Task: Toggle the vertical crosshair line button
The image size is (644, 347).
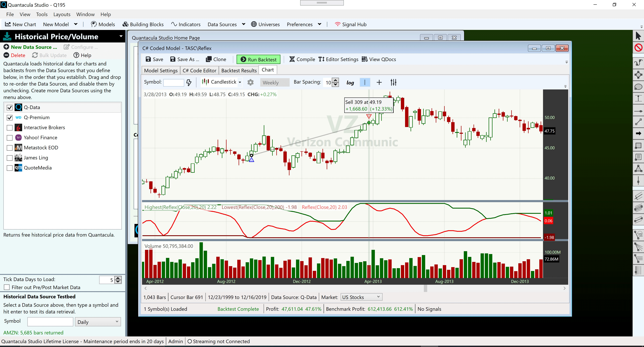Action: click(365, 82)
